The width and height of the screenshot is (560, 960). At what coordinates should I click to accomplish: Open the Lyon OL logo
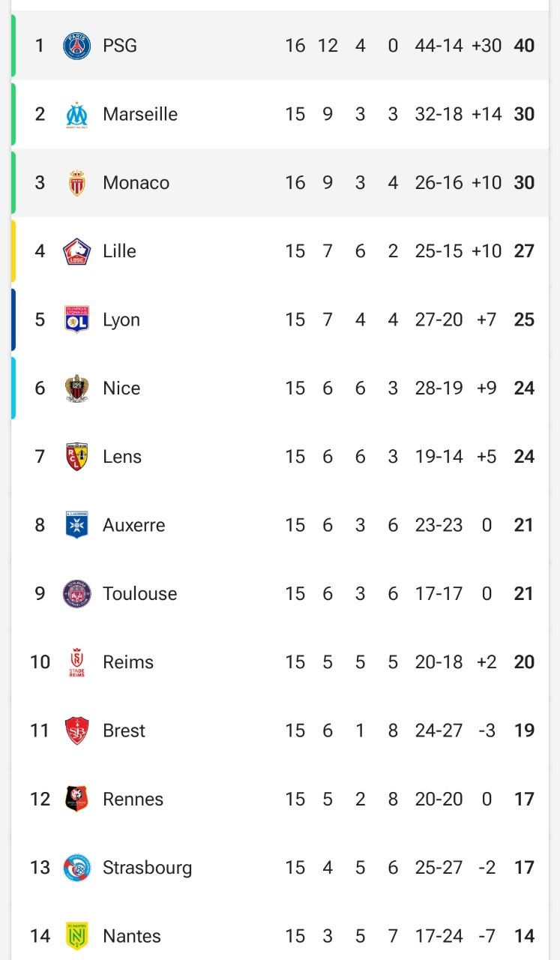tap(76, 319)
